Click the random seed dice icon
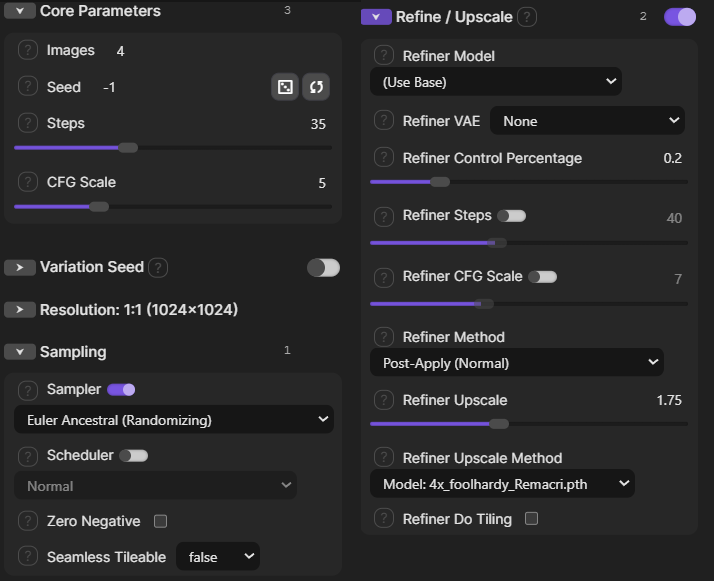714x581 pixels. (285, 87)
